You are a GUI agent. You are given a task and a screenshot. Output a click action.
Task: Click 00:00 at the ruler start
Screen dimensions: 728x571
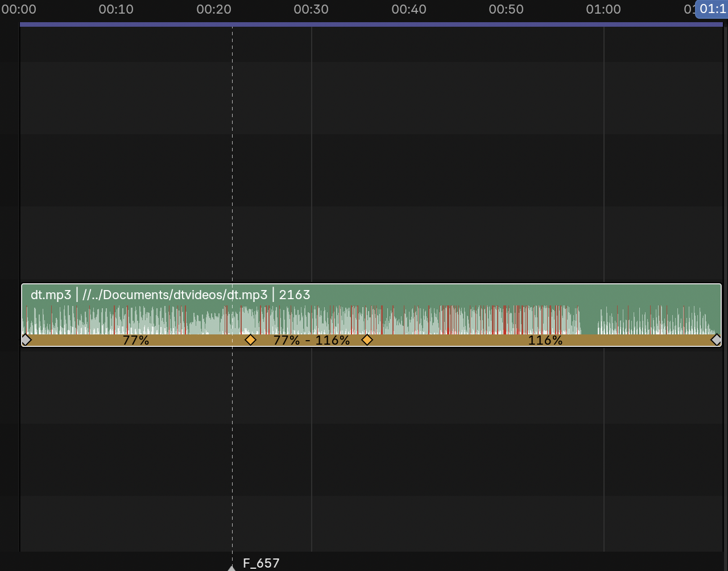19,9
